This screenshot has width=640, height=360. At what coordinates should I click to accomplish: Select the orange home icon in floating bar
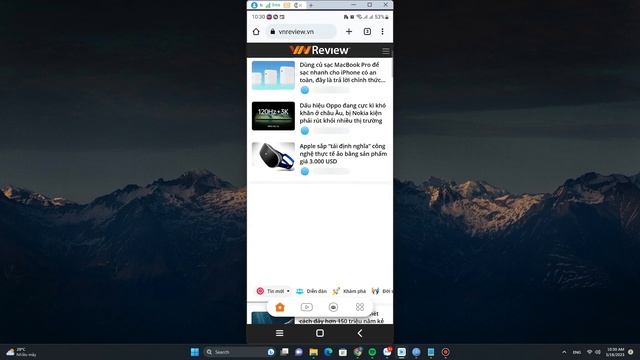pyautogui.click(x=280, y=307)
